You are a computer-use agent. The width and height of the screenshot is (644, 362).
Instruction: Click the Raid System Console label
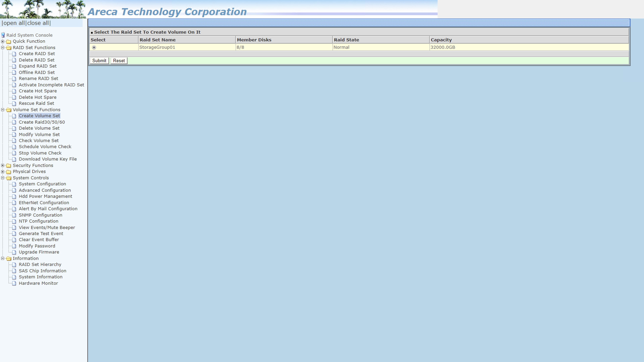(30, 35)
